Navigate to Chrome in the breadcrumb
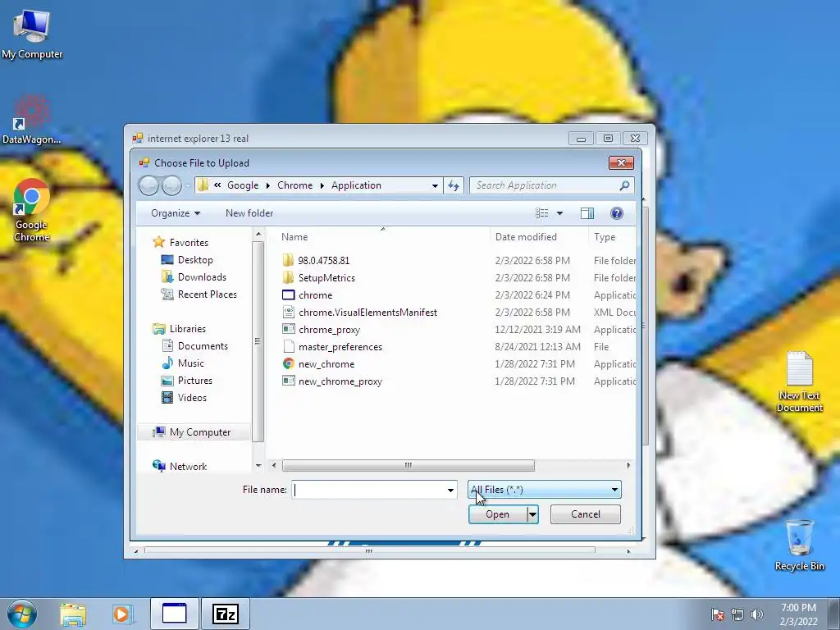 tap(294, 185)
